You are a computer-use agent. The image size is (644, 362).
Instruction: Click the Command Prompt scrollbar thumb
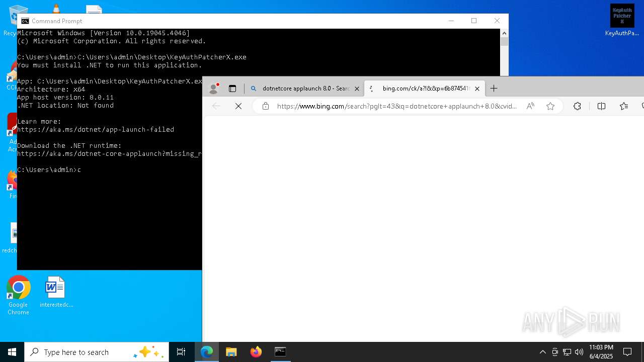[504, 42]
